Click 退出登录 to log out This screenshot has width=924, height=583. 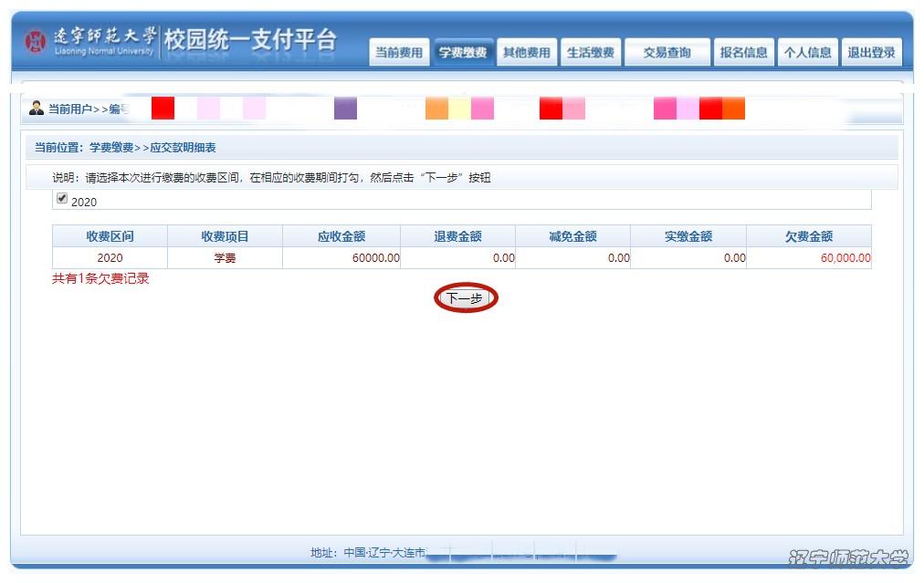pyautogui.click(x=871, y=53)
